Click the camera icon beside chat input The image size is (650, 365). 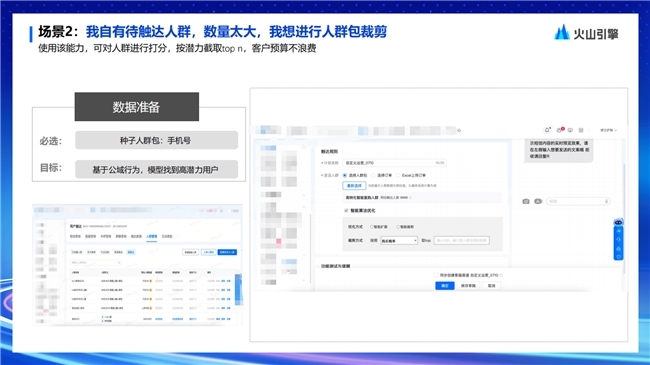(526, 201)
